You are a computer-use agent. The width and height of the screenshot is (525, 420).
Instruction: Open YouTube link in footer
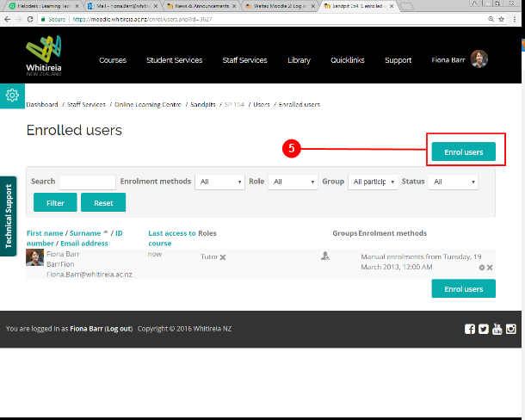(497, 330)
